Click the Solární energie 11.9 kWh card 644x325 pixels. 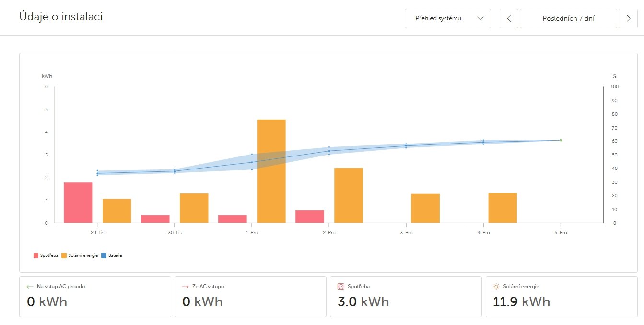point(562,296)
